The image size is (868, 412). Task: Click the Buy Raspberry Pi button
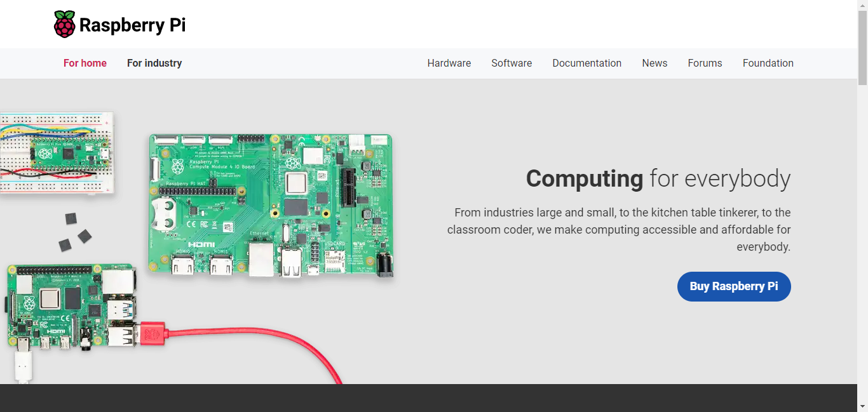734,286
